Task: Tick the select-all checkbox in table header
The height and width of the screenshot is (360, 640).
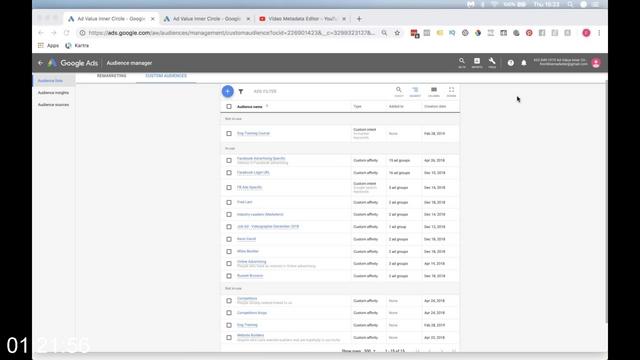Action: 229,107
